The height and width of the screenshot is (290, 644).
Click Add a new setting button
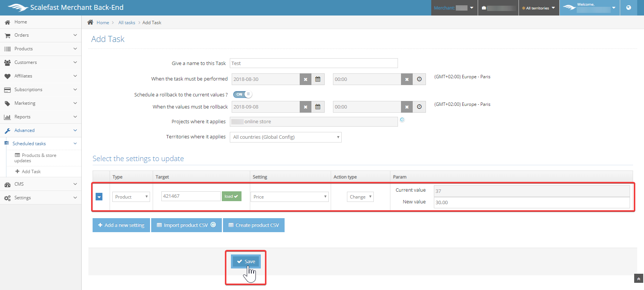(x=121, y=225)
